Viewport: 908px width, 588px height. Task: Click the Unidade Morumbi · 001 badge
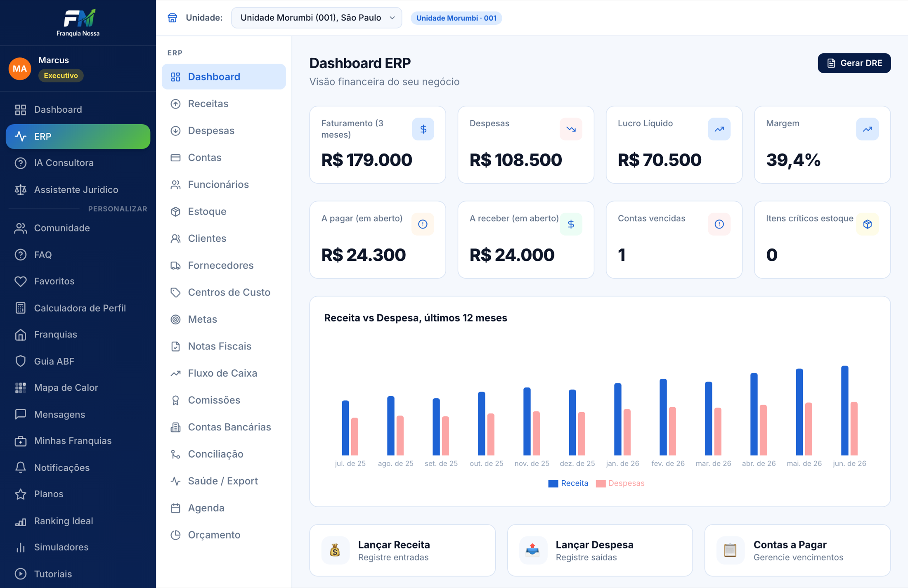pos(456,18)
